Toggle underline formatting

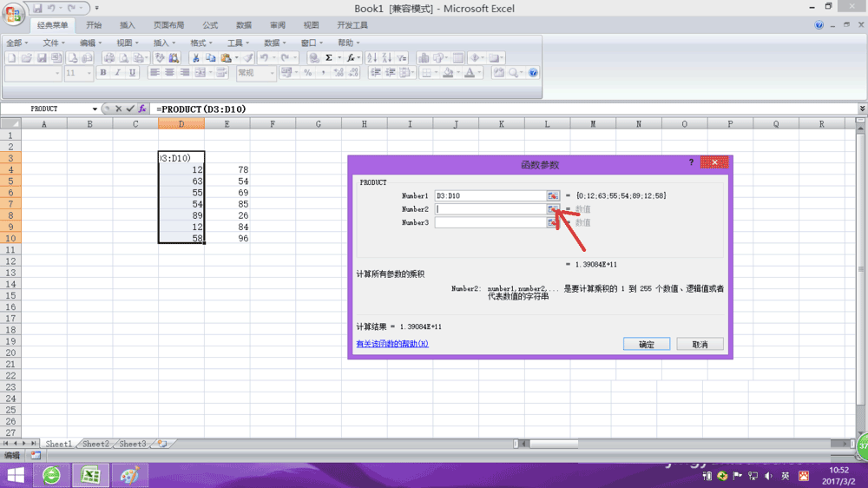[132, 73]
